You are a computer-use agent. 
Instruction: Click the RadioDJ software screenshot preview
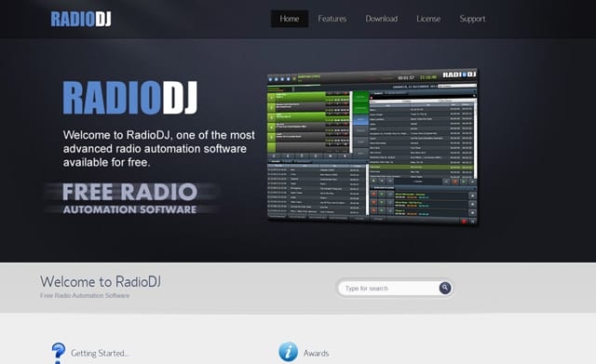(x=372, y=146)
